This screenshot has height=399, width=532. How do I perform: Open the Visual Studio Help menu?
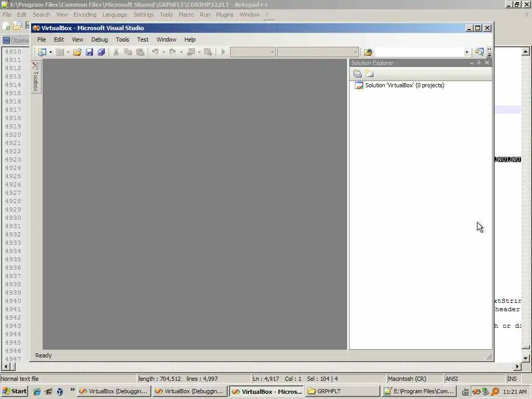pos(190,39)
